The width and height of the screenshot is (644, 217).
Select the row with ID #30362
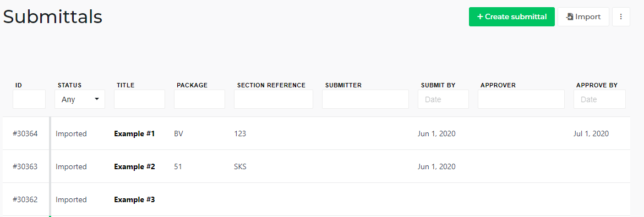click(x=316, y=199)
